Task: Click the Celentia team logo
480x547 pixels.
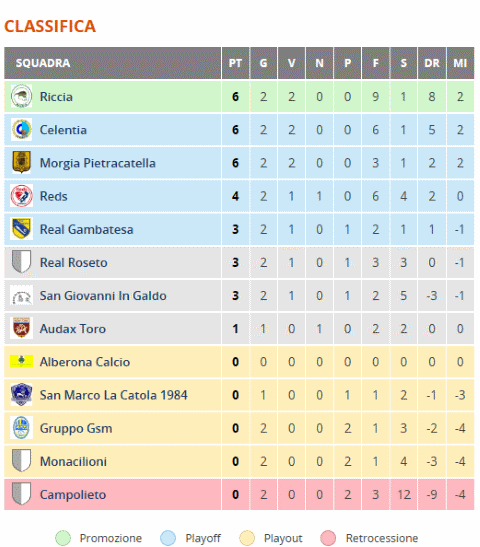Action: (21, 129)
